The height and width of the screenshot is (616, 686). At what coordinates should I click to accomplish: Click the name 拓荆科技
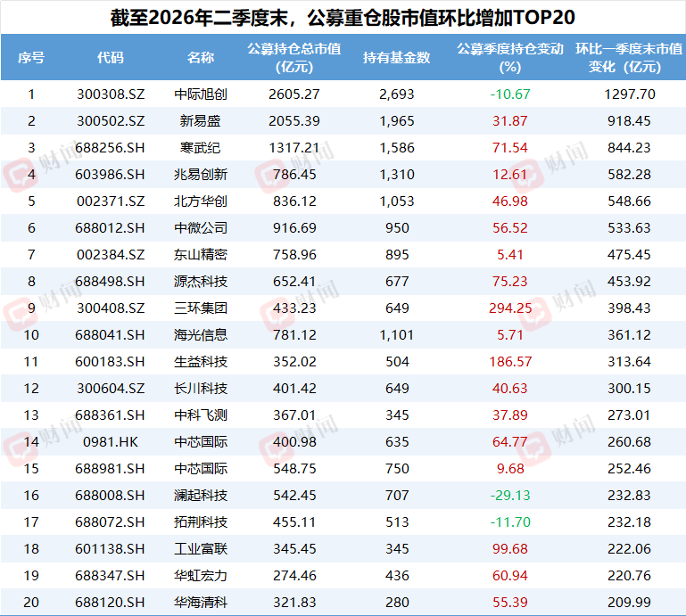pos(201,522)
